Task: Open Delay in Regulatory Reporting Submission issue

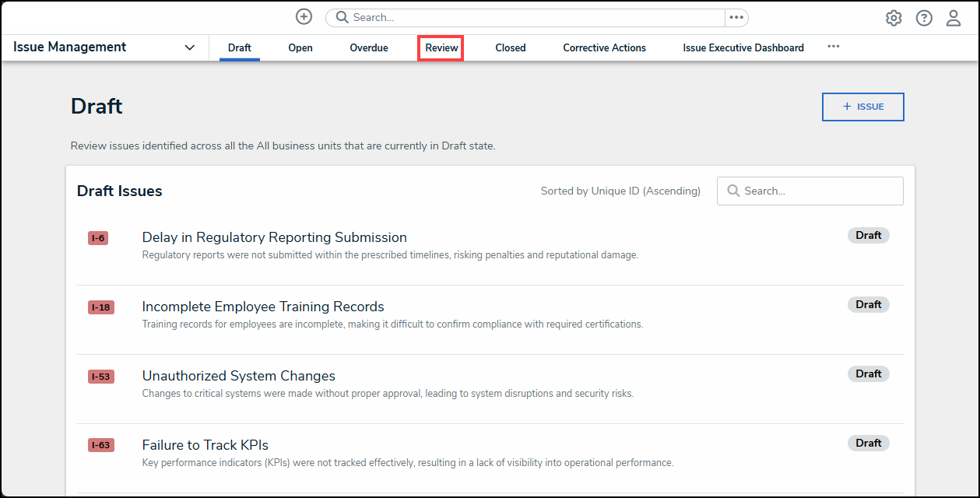Action: (x=274, y=237)
